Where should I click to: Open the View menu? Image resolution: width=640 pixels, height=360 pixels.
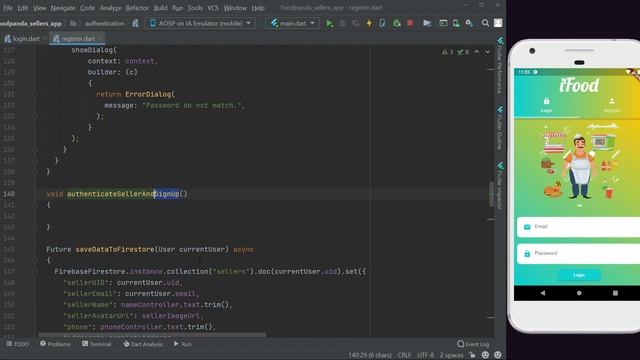[39, 8]
